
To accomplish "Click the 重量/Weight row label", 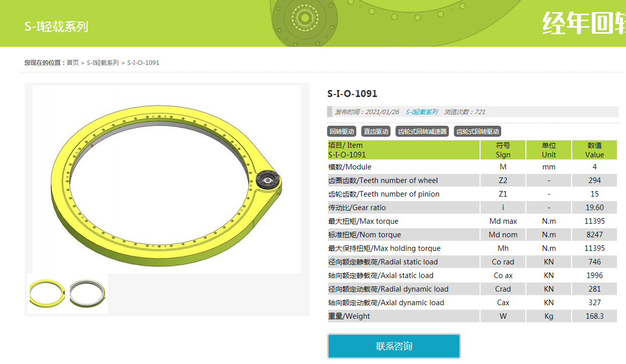I will click(349, 316).
